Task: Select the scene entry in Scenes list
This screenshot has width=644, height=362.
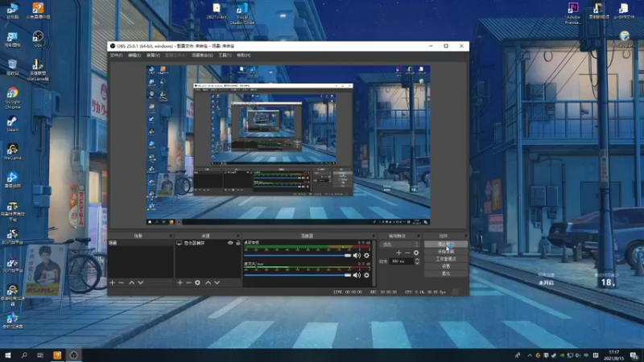Action: [140, 243]
